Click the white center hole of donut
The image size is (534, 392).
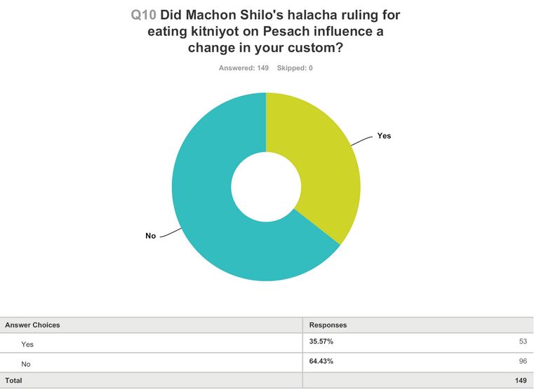(266, 187)
